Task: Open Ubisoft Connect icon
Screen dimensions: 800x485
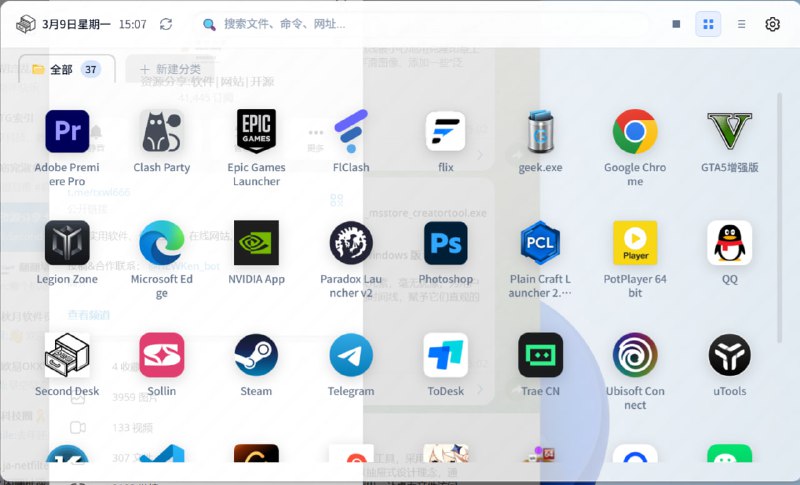Action: pyautogui.click(x=635, y=355)
